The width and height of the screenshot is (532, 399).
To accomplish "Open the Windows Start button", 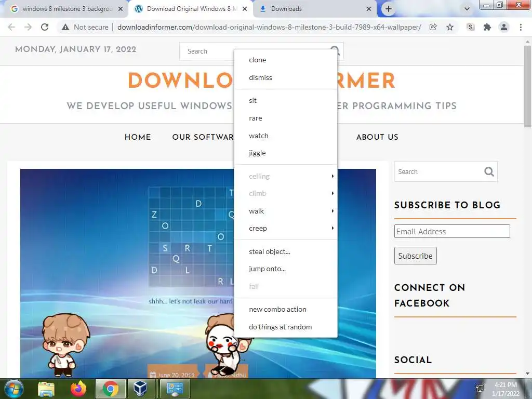I will (x=13, y=389).
